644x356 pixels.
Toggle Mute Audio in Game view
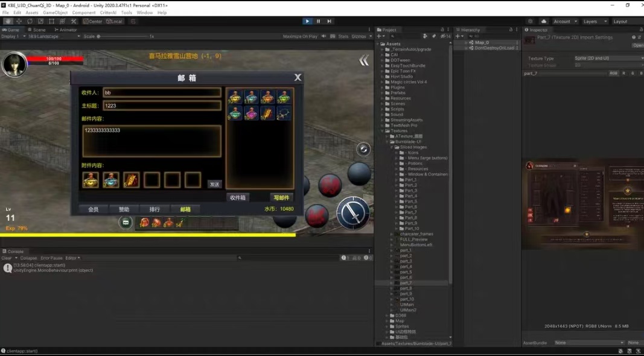pos(324,37)
